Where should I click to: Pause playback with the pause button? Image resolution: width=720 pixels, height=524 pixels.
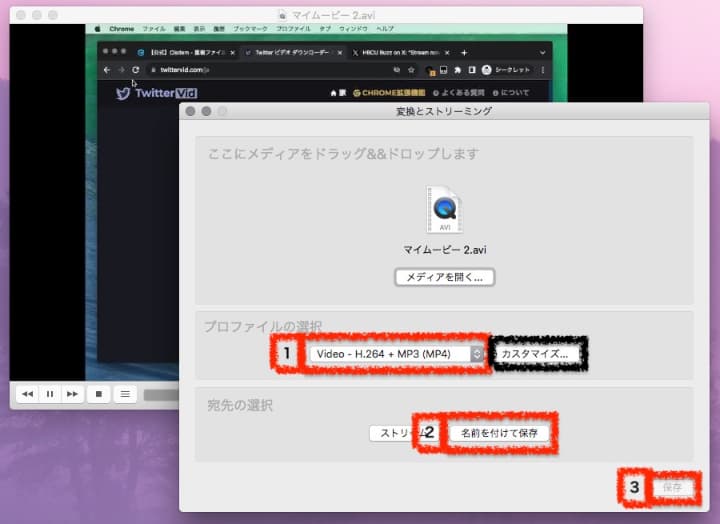point(49,394)
